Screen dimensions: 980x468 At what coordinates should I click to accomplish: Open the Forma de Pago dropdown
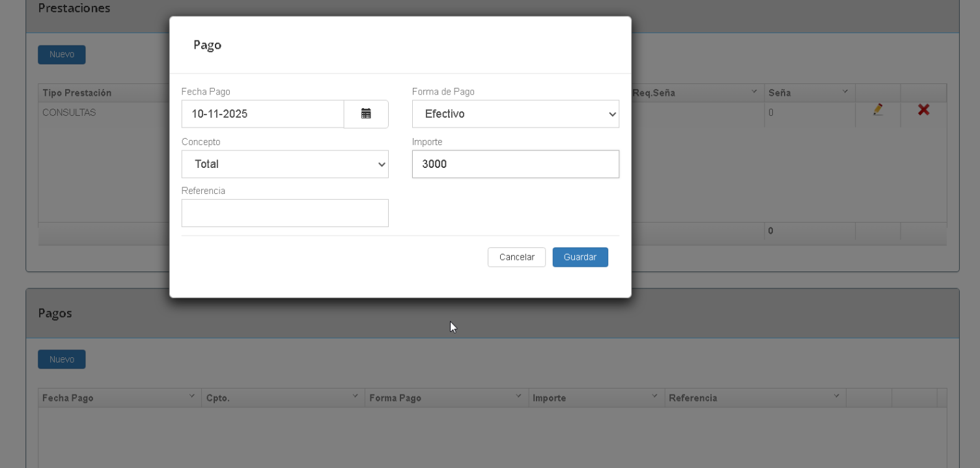click(515, 114)
